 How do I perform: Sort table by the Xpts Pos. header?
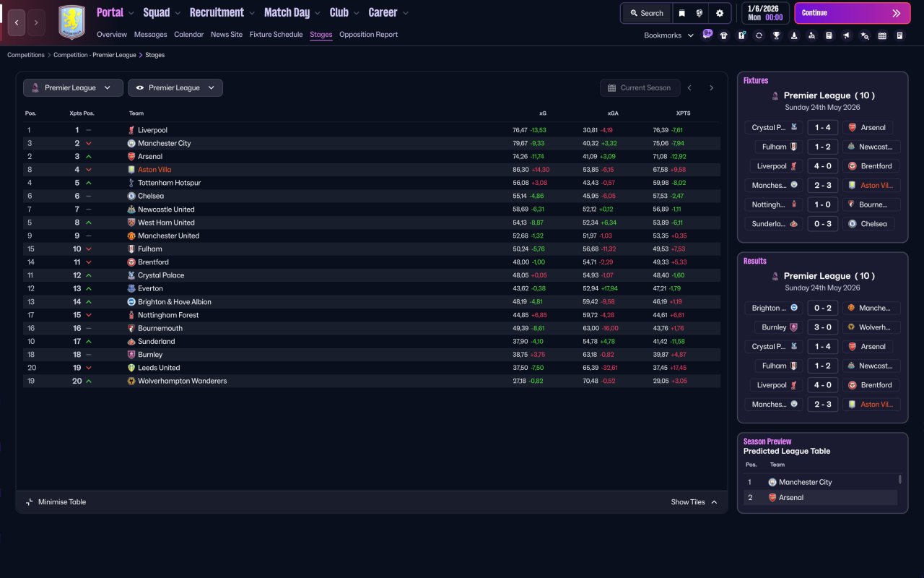click(x=82, y=113)
